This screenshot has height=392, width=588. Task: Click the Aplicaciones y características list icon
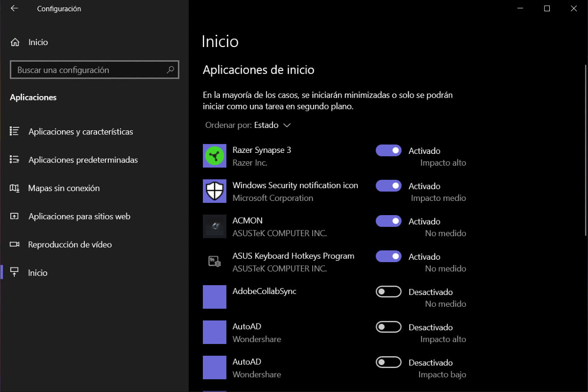click(x=15, y=131)
